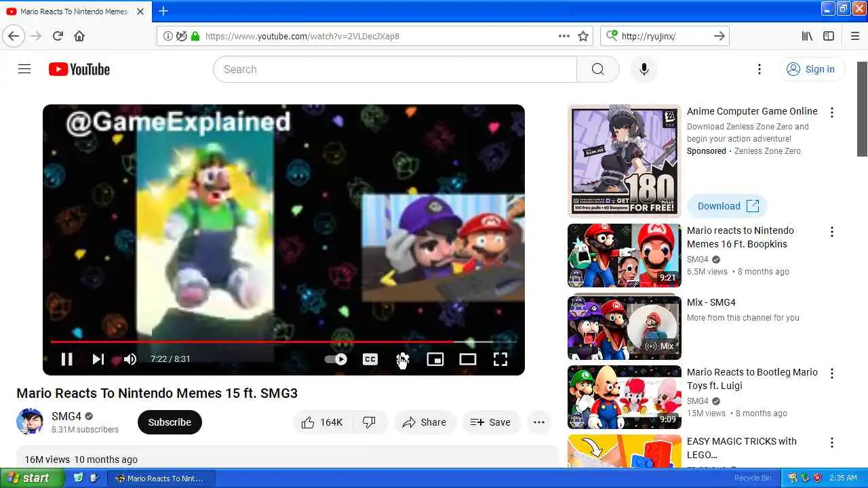Go back in browser
868x488 pixels.
click(14, 36)
